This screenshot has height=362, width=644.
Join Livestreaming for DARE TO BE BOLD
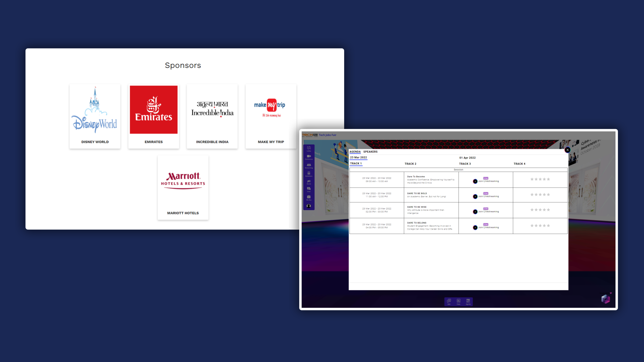coord(489,196)
